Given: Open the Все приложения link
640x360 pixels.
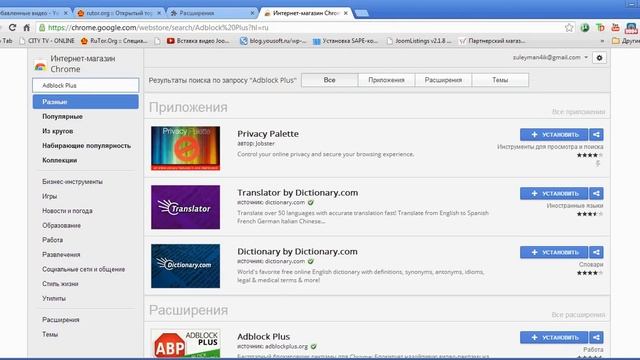Looking at the screenshot, I should [578, 112].
